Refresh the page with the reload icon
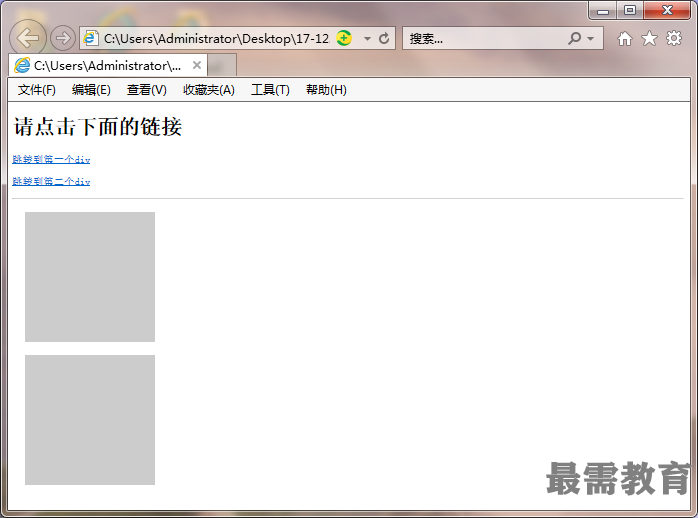698x518 pixels. (x=384, y=38)
